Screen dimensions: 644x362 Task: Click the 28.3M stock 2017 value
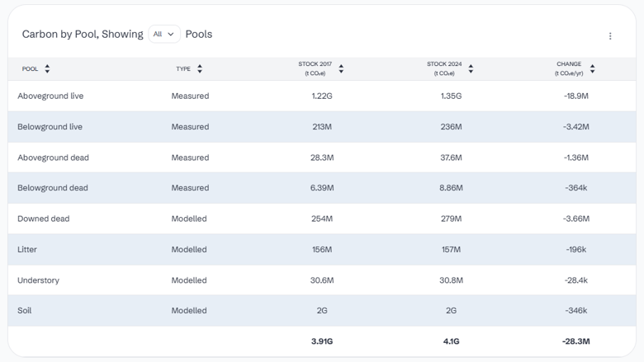coord(322,157)
